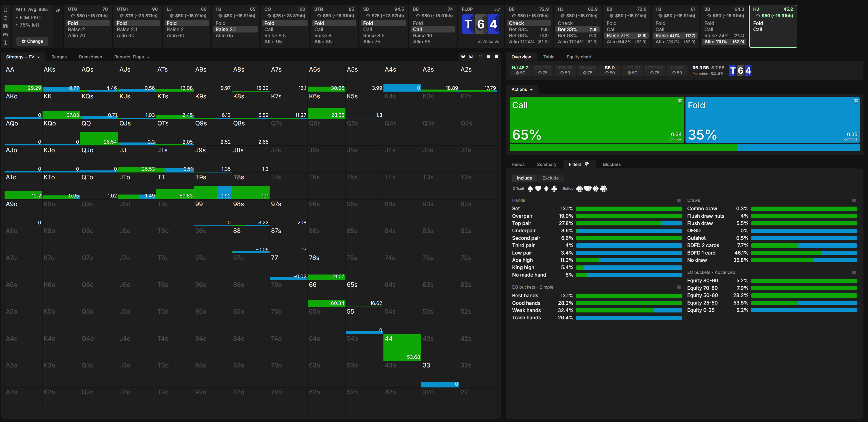The width and height of the screenshot is (868, 422).
Task: Open the Hands tab in lower panel
Action: 518,164
